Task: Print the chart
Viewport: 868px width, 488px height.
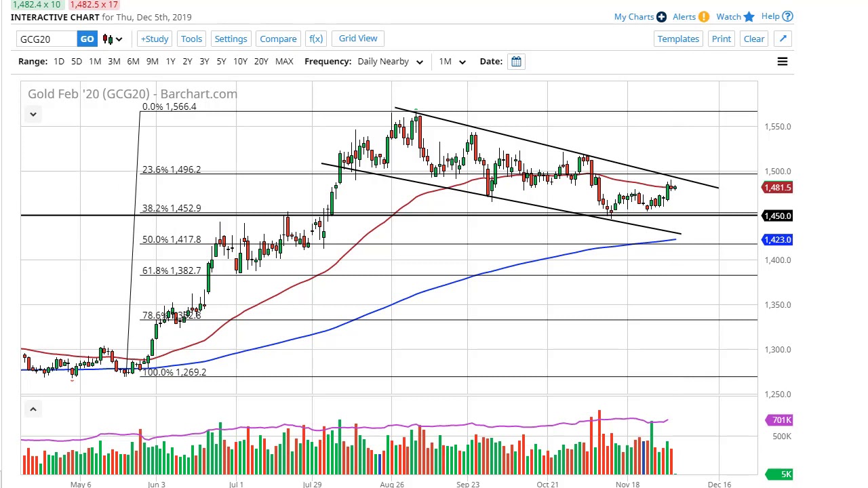Action: coord(722,39)
